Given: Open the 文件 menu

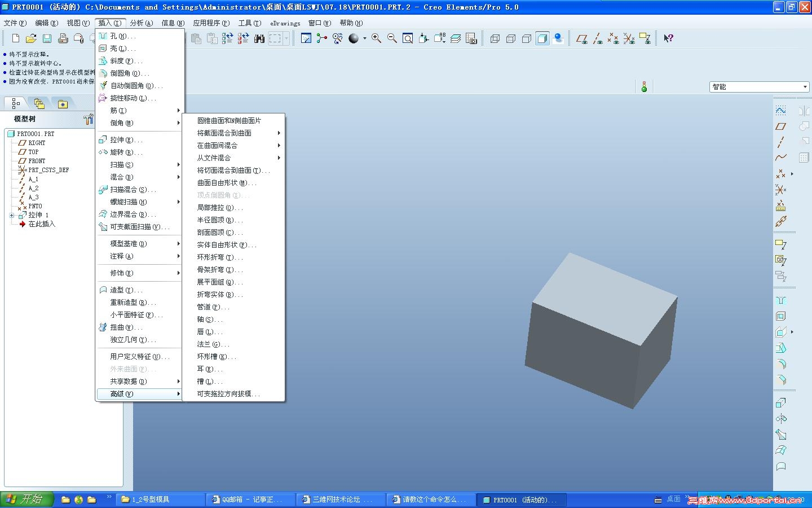Looking at the screenshot, I should click(x=15, y=23).
